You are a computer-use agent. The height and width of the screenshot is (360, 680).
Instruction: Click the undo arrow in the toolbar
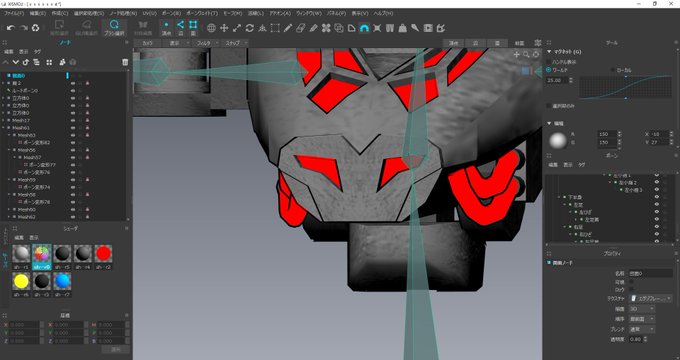coord(10,28)
